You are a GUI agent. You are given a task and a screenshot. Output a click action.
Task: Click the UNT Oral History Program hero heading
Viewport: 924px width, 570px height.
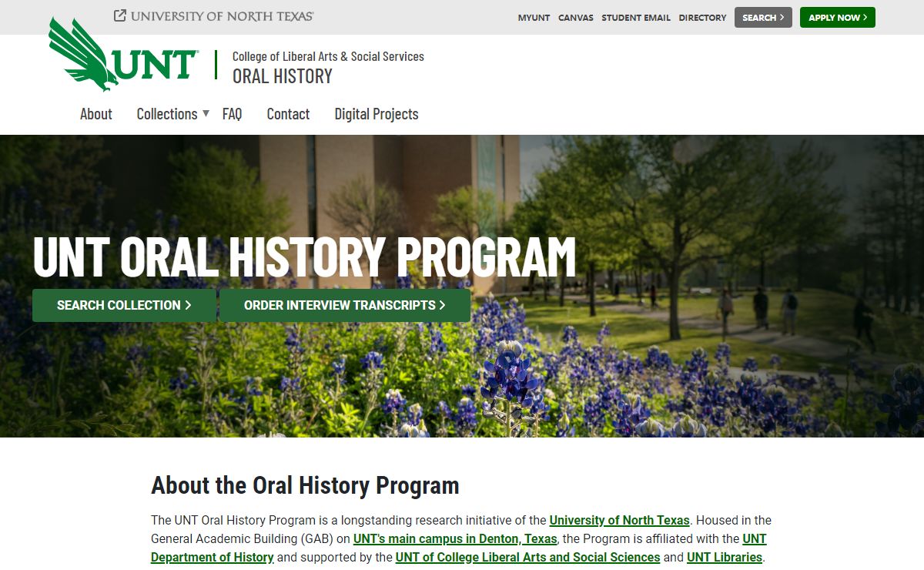click(304, 257)
